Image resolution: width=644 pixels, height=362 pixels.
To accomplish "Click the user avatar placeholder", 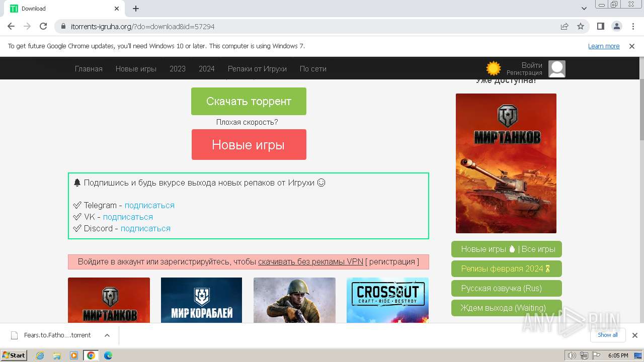I will (x=557, y=69).
